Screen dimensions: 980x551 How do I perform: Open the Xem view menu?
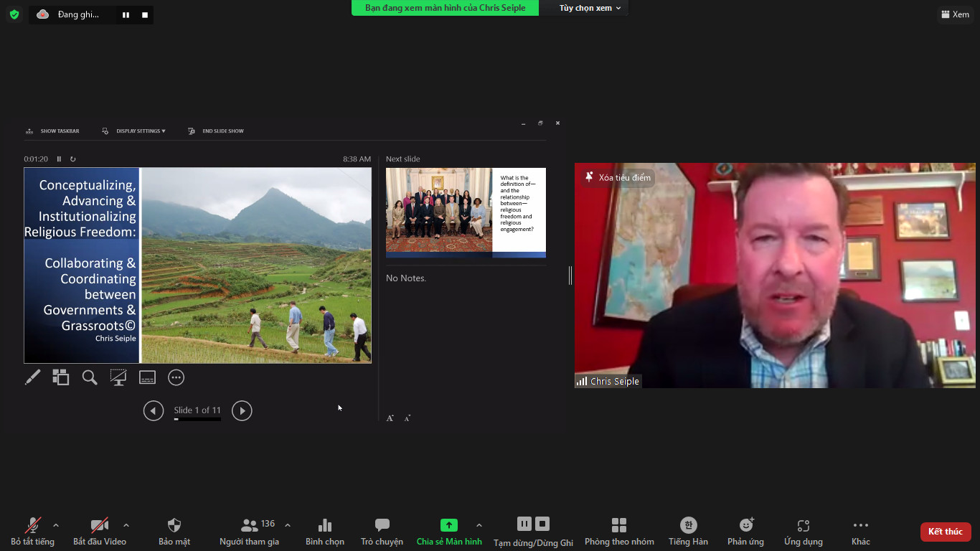tap(955, 14)
